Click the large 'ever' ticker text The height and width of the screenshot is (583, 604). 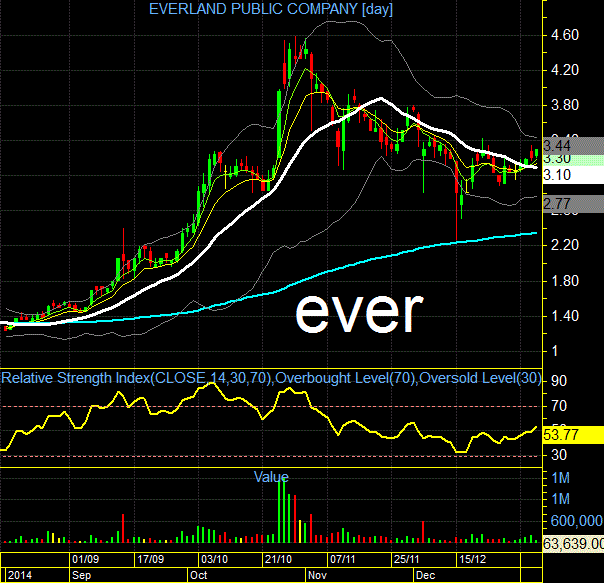[x=359, y=313]
